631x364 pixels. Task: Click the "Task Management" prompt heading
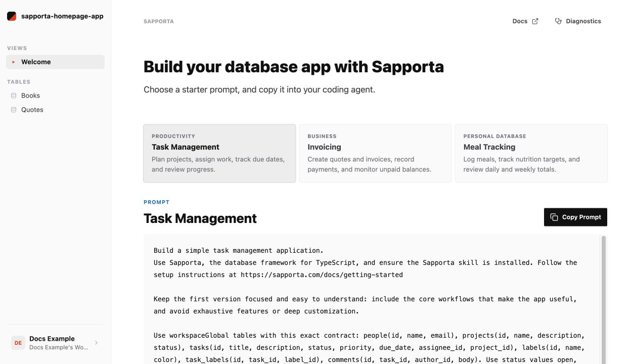click(200, 218)
